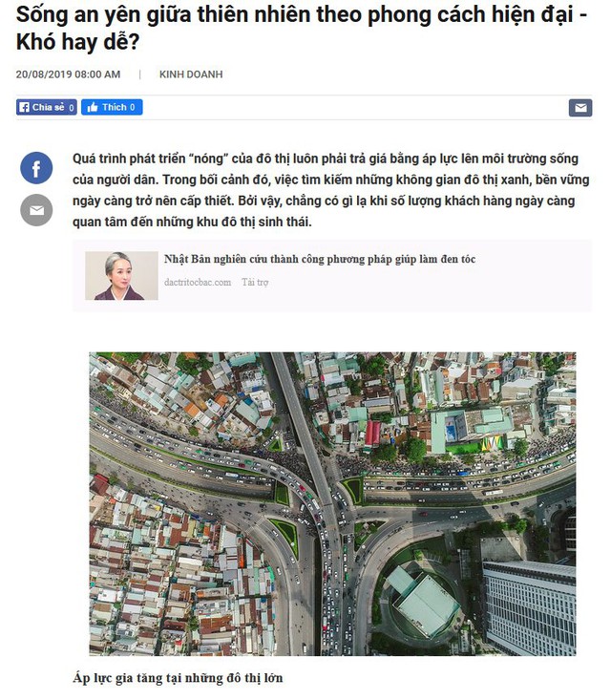The width and height of the screenshot is (611, 700).
Task: Click the share count number beside Chia sẻ
Action: point(71,108)
